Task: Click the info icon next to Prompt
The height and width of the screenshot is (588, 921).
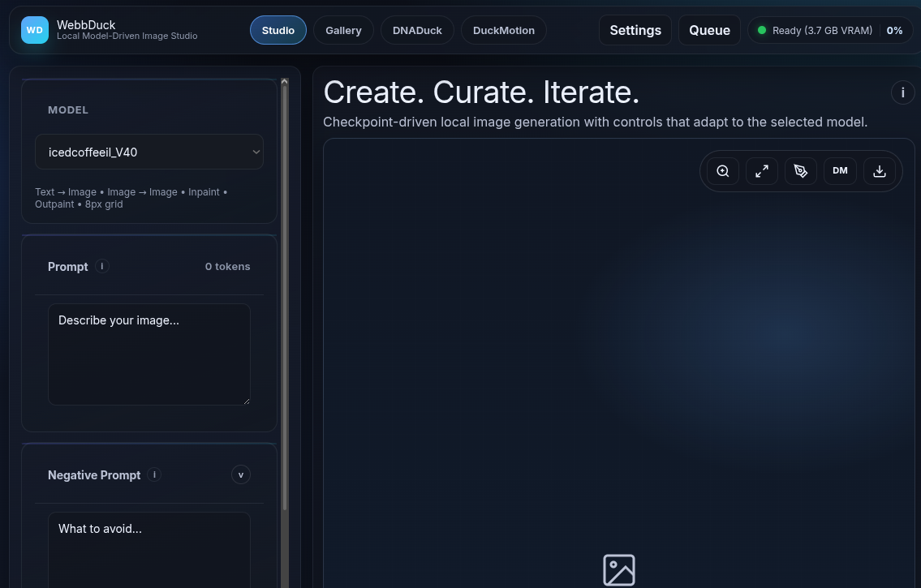Action: [x=102, y=266]
